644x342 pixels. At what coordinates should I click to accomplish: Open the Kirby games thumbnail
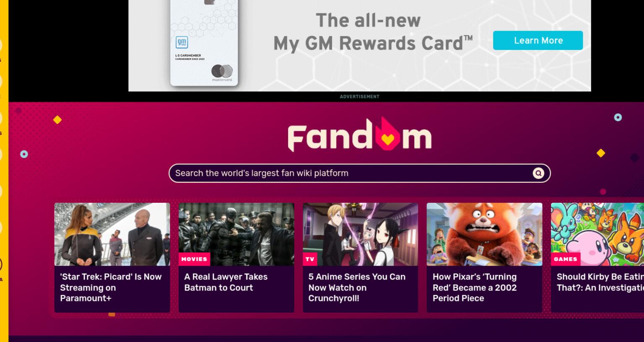coord(597,234)
